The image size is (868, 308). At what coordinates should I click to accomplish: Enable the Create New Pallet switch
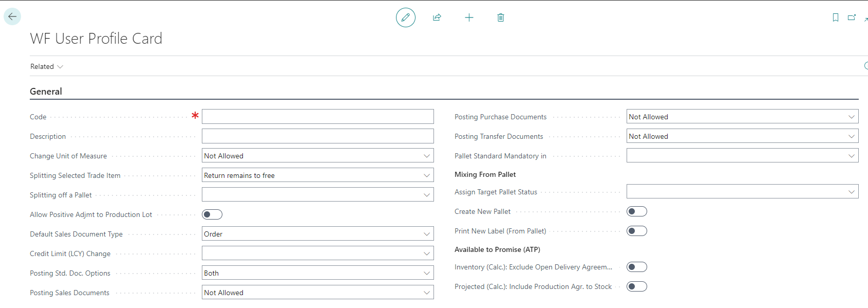[x=636, y=211]
